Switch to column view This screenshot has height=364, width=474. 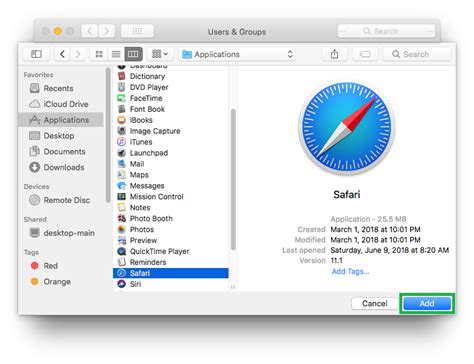click(x=133, y=54)
